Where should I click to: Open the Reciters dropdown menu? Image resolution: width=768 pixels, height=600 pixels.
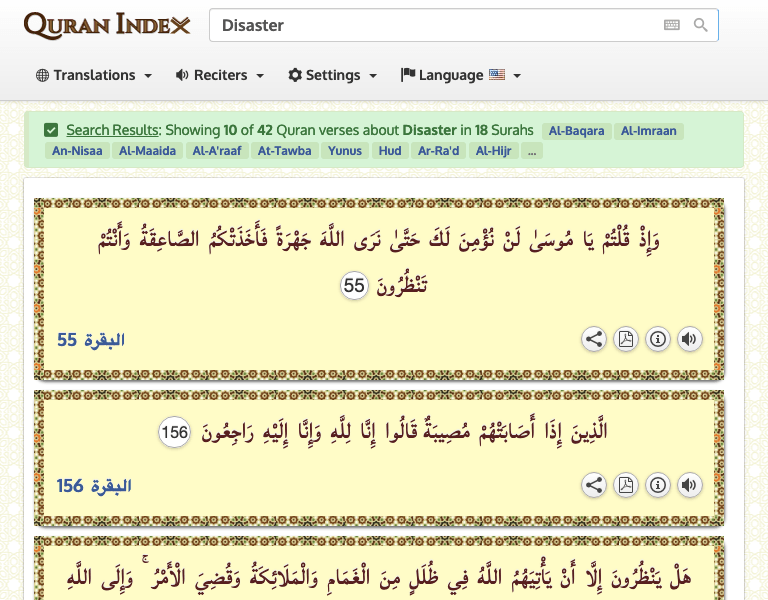pos(220,75)
